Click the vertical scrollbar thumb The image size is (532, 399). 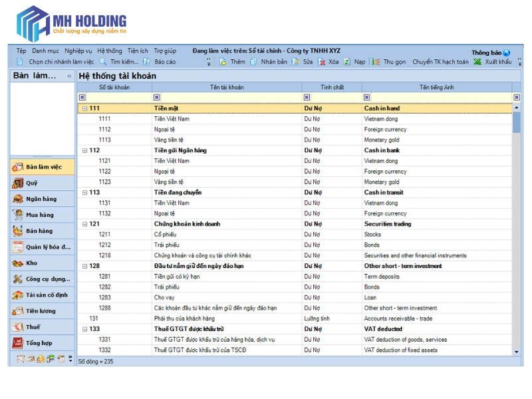[x=517, y=122]
